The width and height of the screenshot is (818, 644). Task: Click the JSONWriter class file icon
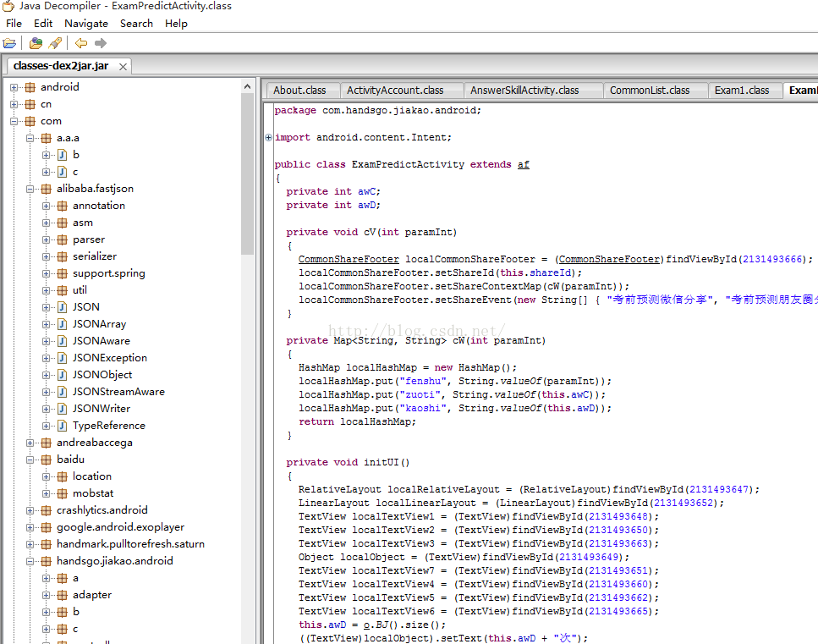[x=62, y=409]
